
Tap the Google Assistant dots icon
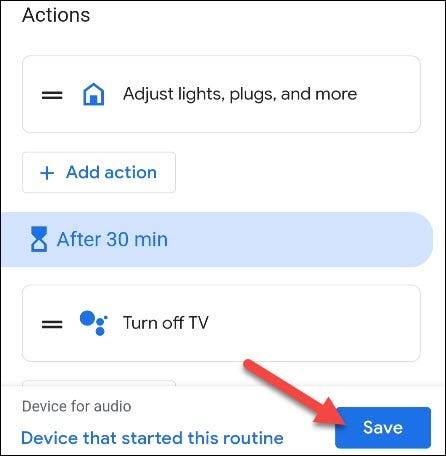pyautogui.click(x=93, y=323)
